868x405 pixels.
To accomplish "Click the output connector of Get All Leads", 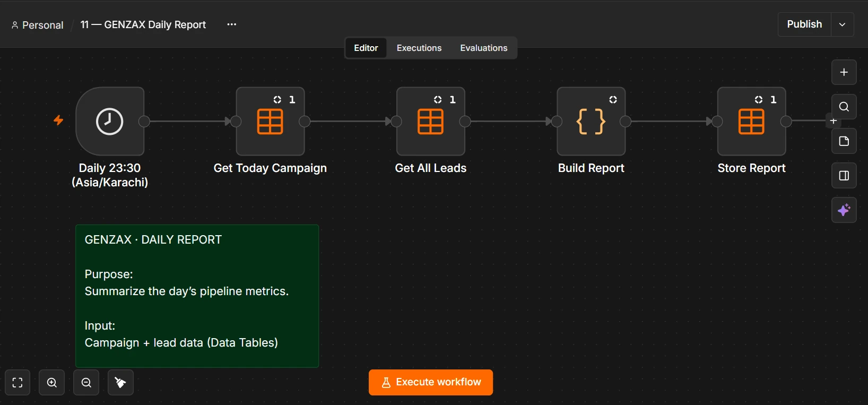I will [465, 122].
